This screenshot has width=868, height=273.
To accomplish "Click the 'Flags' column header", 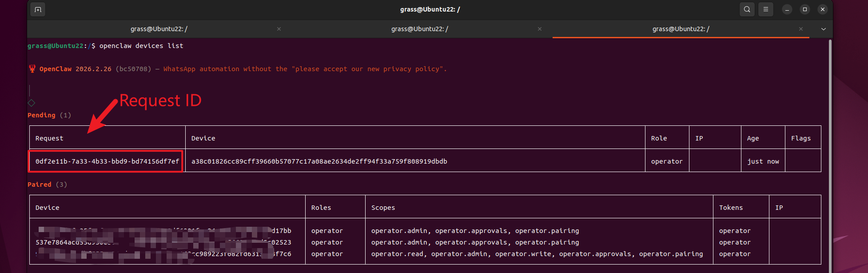I will (x=801, y=138).
